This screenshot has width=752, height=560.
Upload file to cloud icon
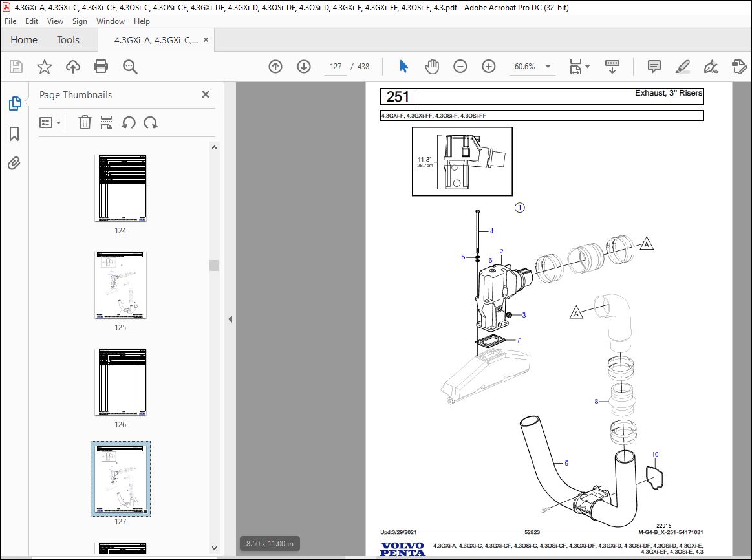click(73, 67)
